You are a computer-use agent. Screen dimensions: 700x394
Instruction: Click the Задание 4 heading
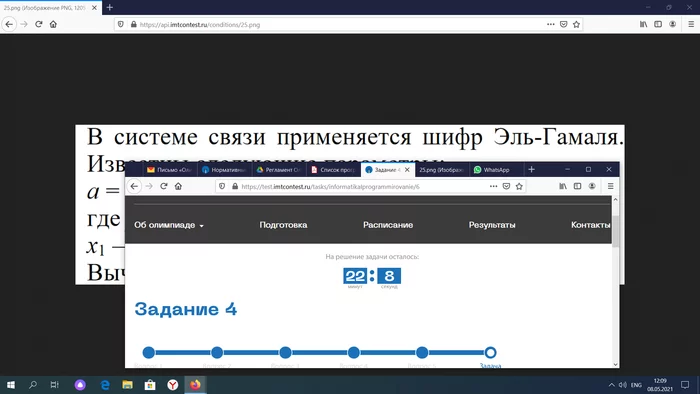[186, 309]
